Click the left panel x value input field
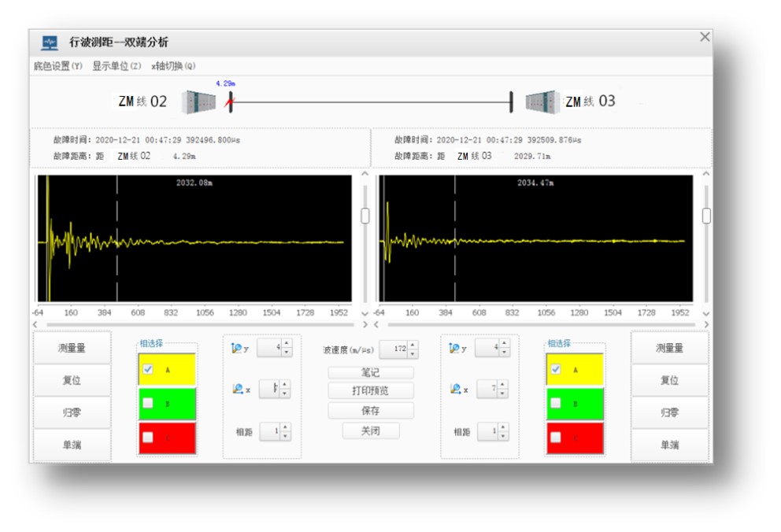This screenshot has width=781, height=532. coord(269,389)
